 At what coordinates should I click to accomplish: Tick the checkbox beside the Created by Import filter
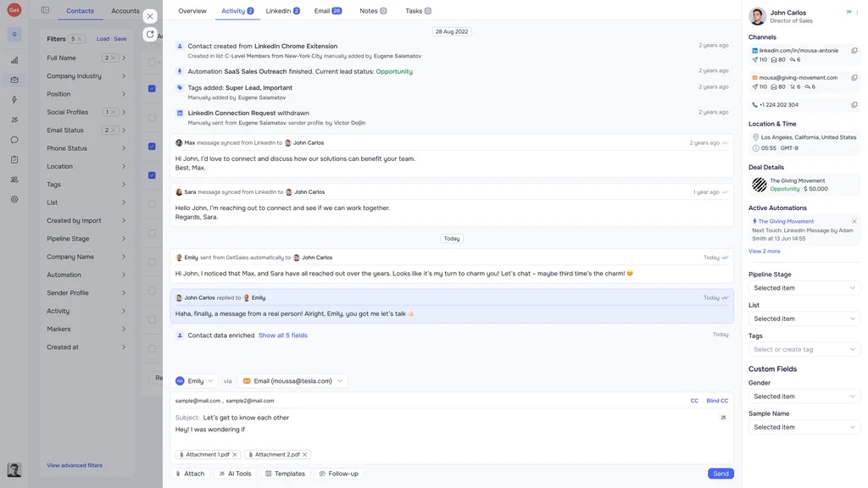[x=152, y=233]
